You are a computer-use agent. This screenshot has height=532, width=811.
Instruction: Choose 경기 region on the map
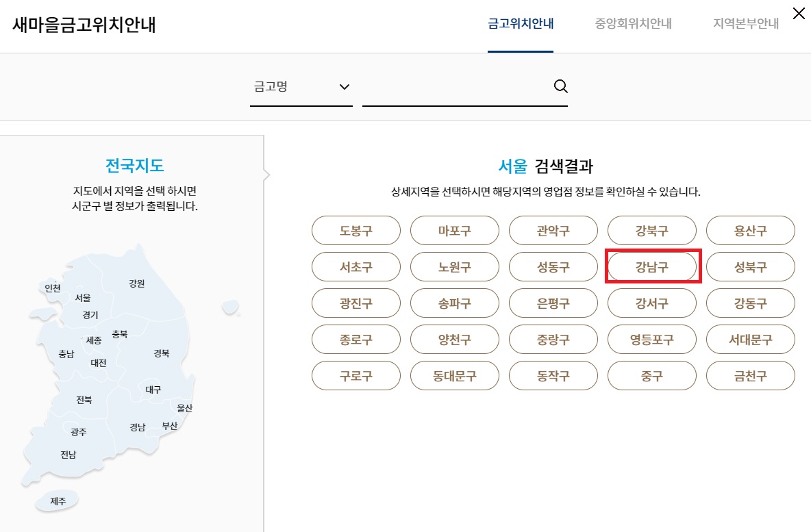(x=90, y=315)
